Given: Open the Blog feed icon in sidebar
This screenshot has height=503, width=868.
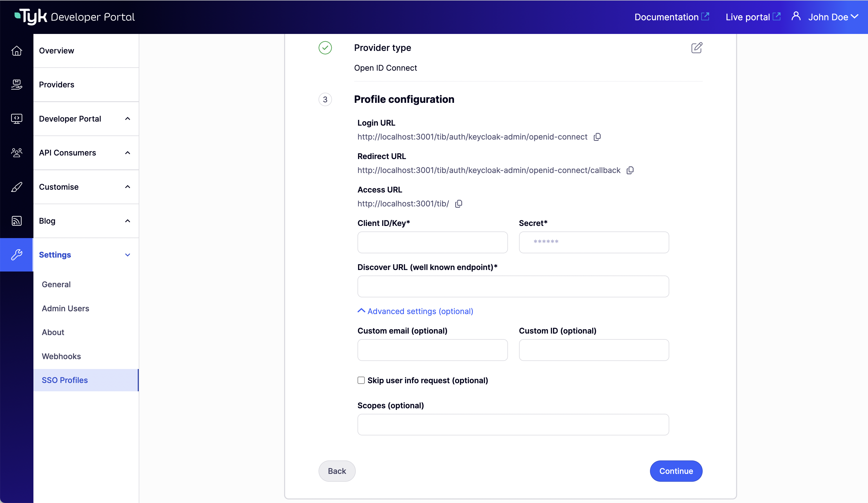Looking at the screenshot, I should tap(16, 221).
